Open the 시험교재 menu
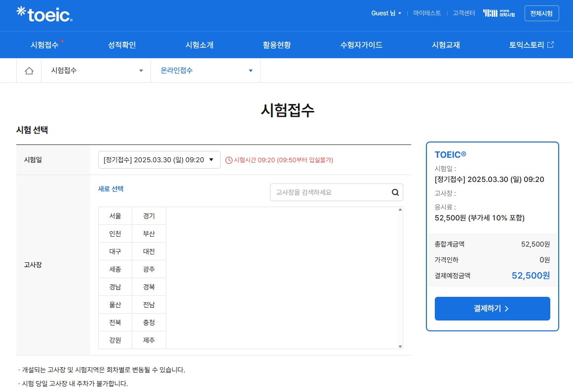 click(x=445, y=44)
